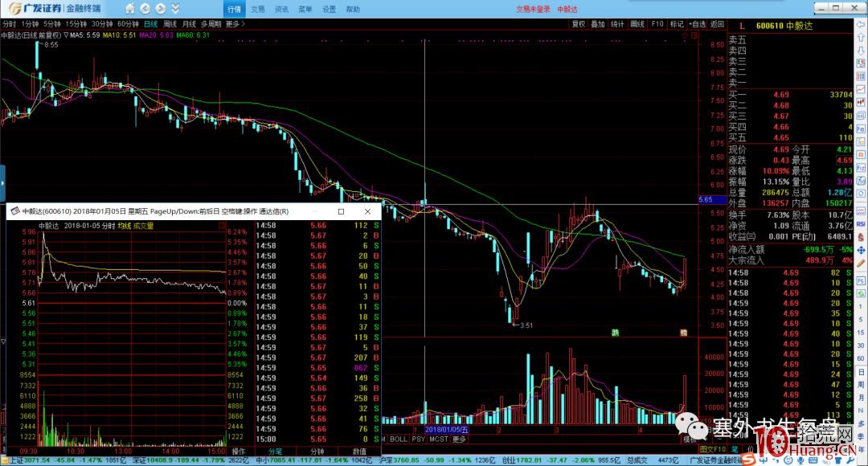This screenshot has height=466, width=868.
Task: Click the 日 period icon in right sidebar
Action: tap(861, 371)
